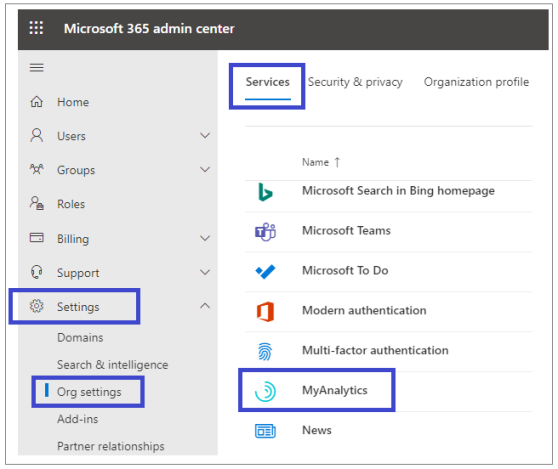Viewport: 558px width, 469px height.
Task: Expand the Billing section chevron
Action: 205,238
